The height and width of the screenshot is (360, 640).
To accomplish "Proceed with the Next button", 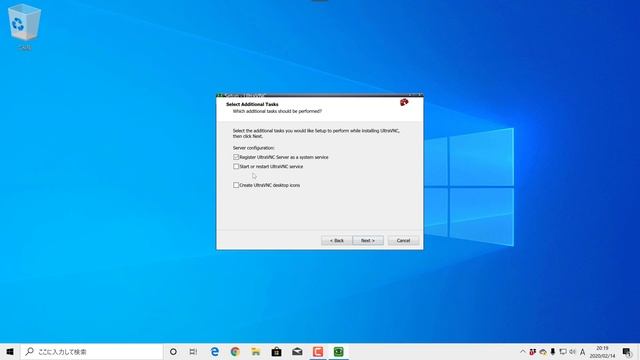I will click(x=368, y=240).
